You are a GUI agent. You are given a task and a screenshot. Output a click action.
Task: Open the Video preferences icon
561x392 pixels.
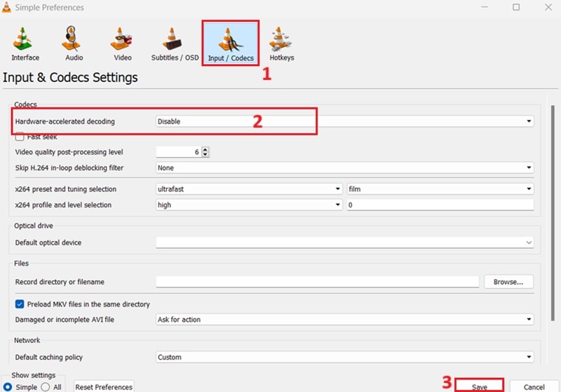pos(122,43)
